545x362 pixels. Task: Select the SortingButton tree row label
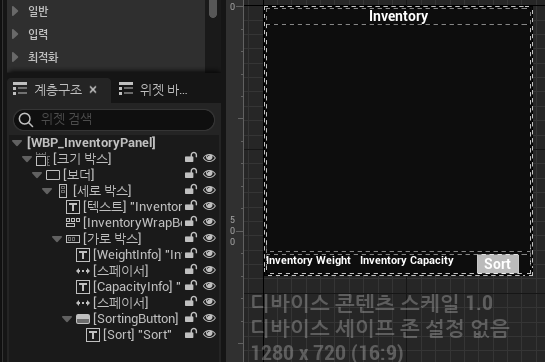(136, 319)
